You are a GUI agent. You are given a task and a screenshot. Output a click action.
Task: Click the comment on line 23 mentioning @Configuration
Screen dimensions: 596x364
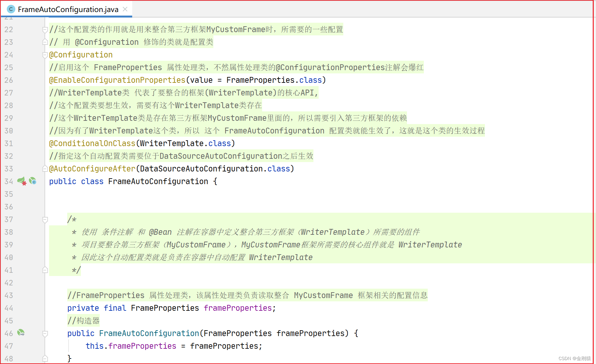(x=131, y=42)
